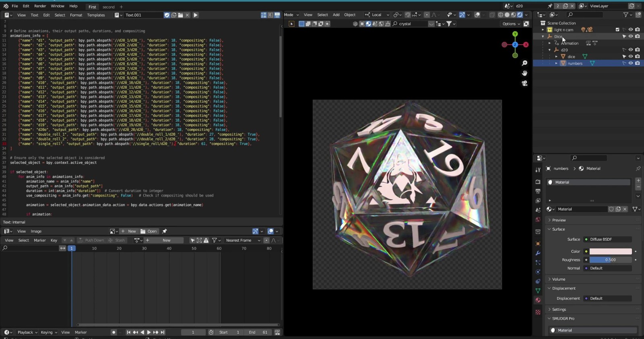
Task: Open the Nearest Frame snapping dropdown
Action: click(x=243, y=240)
